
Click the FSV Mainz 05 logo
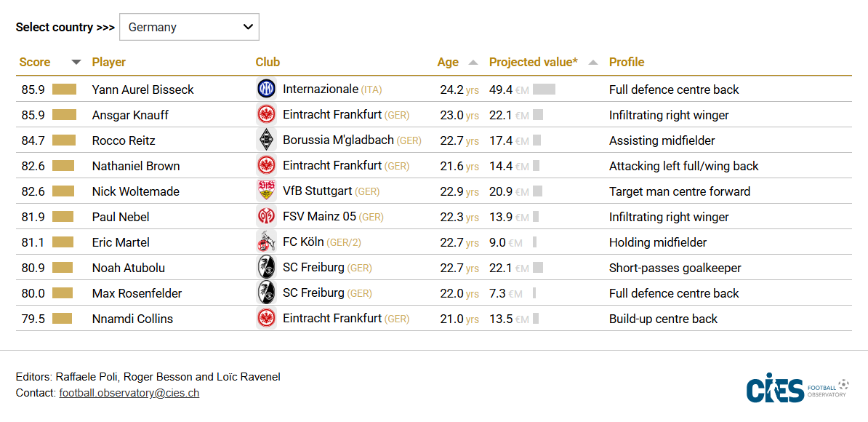[266, 217]
